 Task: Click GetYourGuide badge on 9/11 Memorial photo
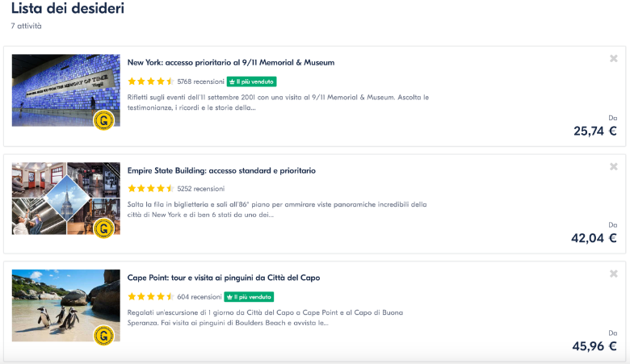tap(103, 121)
